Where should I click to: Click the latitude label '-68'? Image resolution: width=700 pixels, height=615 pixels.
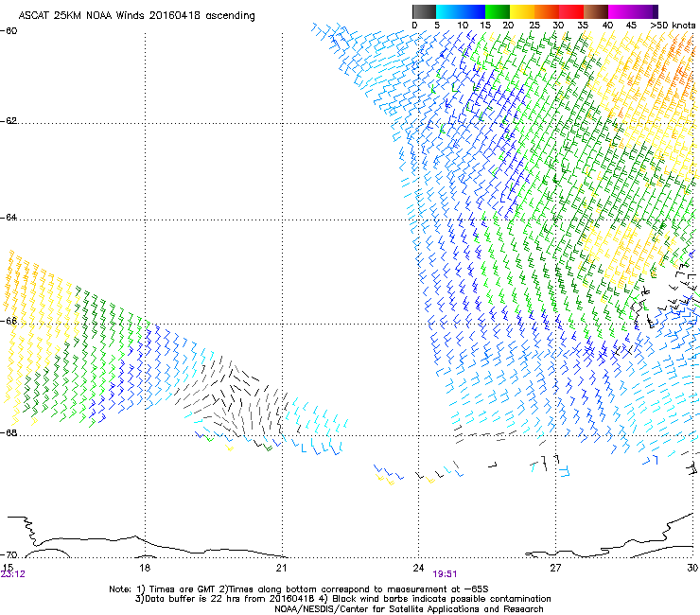tap(9, 432)
